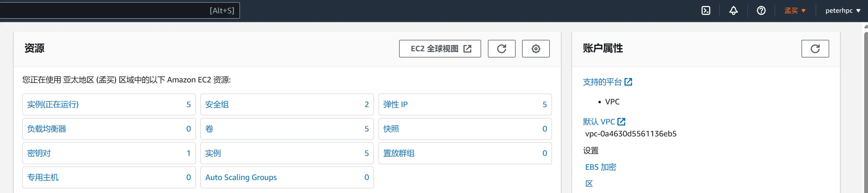Open resources panel settings gear

click(x=535, y=49)
